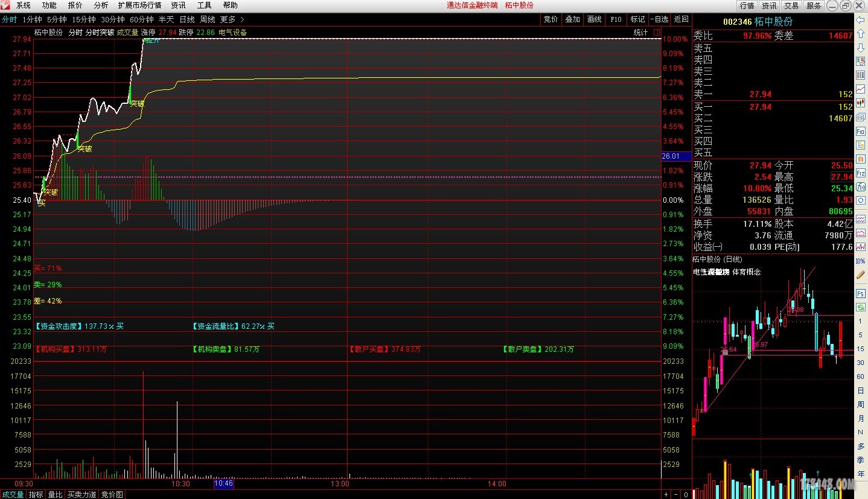
Task: Click the 10:46 time marker on axis
Action: pyautogui.click(x=223, y=483)
